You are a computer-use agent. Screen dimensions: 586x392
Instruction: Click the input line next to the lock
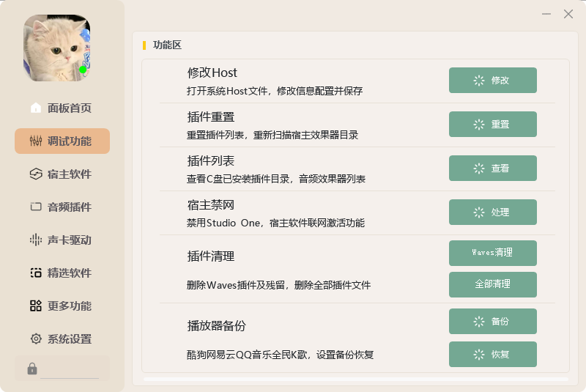(x=70, y=370)
